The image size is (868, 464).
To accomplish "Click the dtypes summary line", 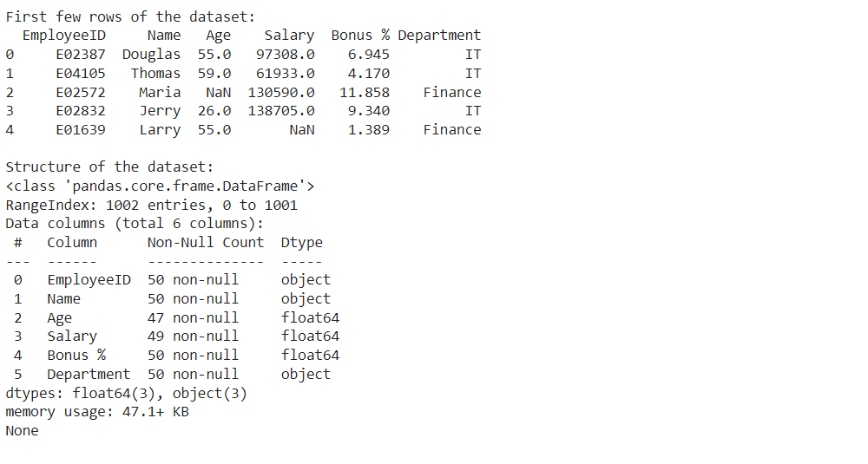I will pos(126,393).
